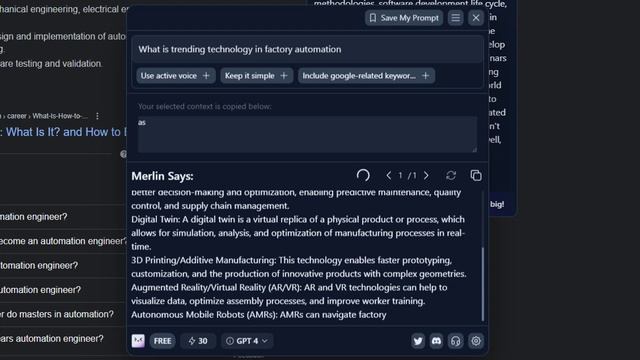
Task: Add the Use active voice chip
Action: (176, 76)
